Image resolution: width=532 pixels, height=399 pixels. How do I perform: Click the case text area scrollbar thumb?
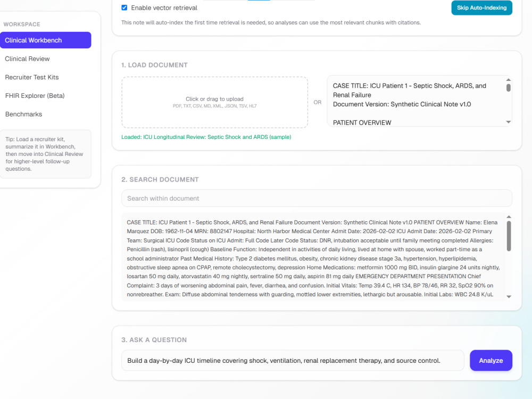[x=508, y=88]
